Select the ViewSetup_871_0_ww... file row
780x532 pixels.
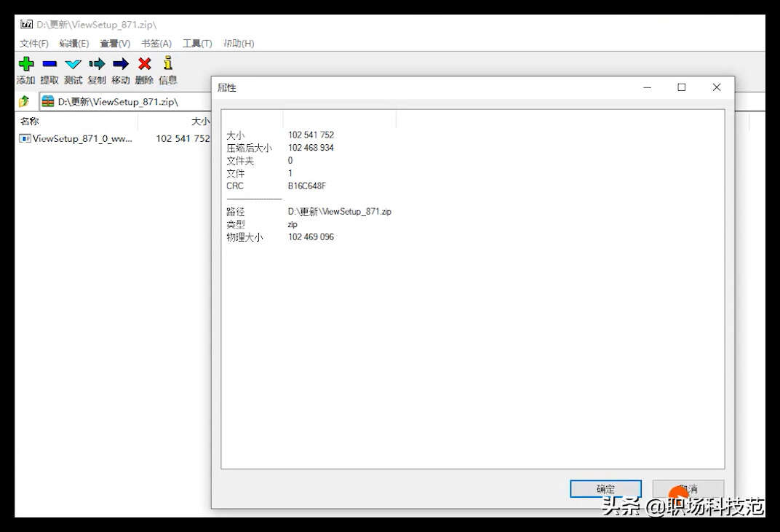pyautogui.click(x=114, y=138)
